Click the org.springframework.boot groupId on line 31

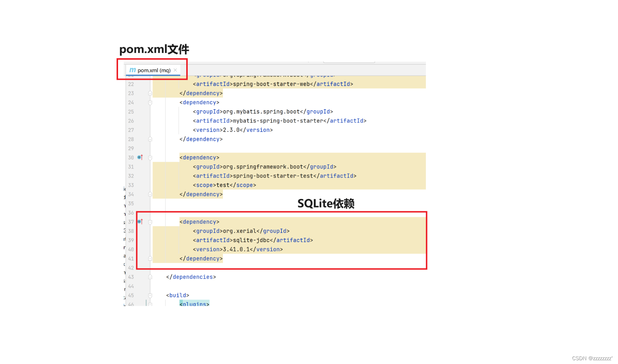click(x=265, y=167)
